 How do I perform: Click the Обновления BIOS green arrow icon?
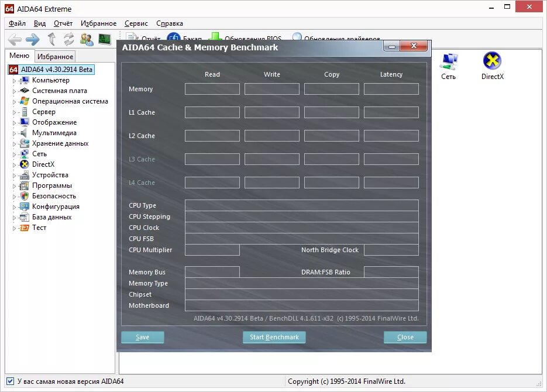pos(215,36)
